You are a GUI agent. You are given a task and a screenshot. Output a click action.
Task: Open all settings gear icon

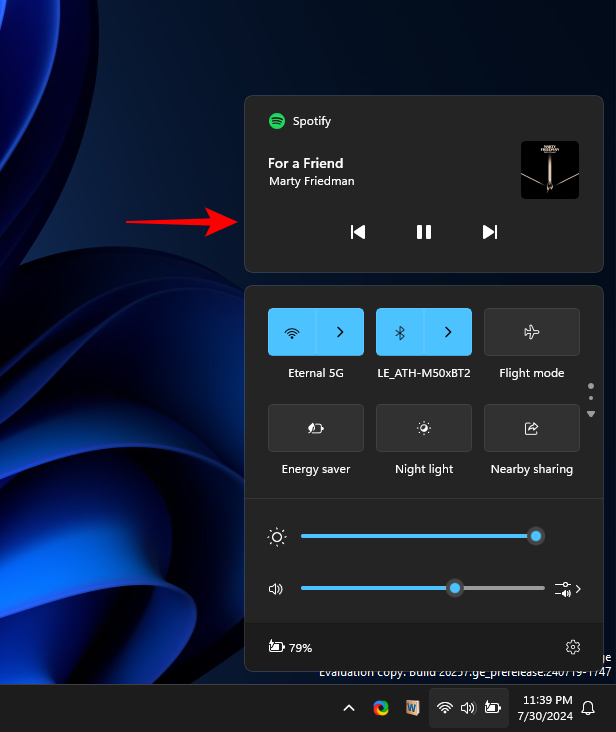pyautogui.click(x=573, y=647)
